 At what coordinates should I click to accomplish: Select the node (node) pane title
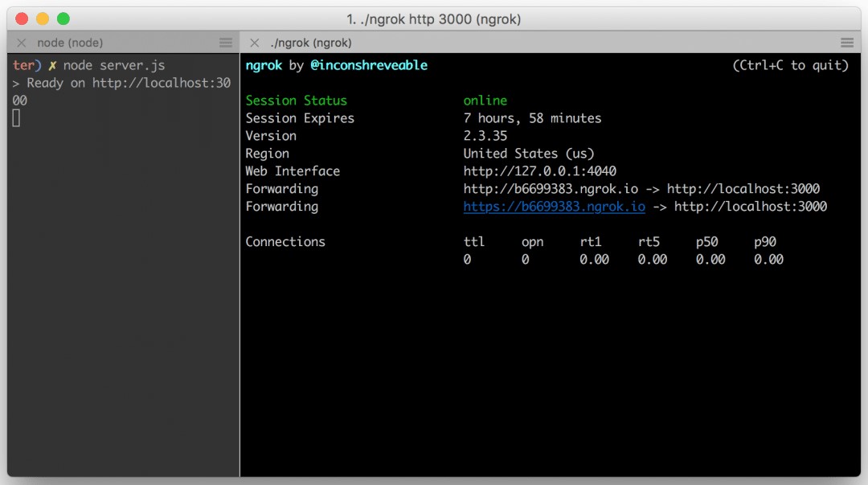point(70,43)
